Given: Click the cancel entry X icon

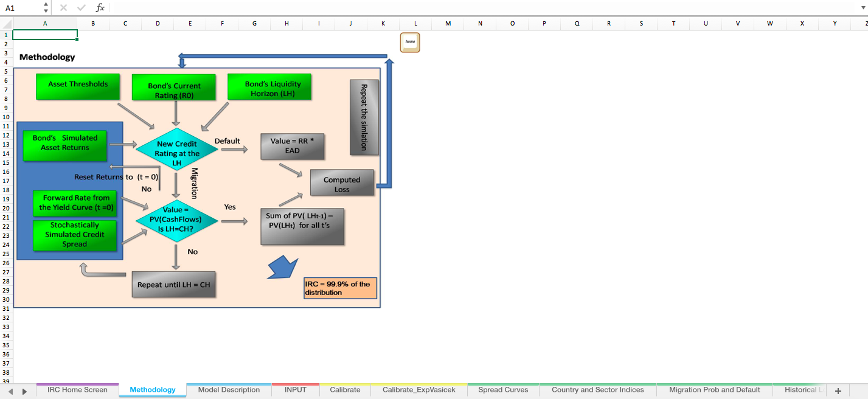Looking at the screenshot, I should [x=64, y=8].
